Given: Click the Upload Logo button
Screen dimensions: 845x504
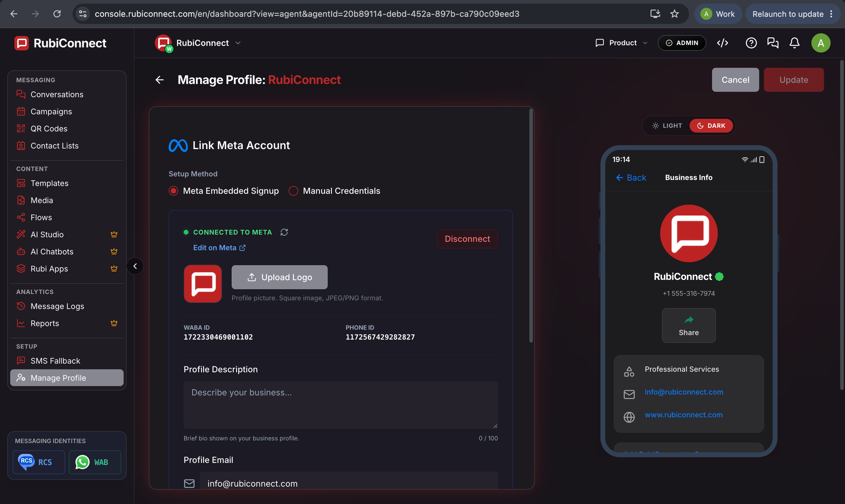Looking at the screenshot, I should [279, 277].
